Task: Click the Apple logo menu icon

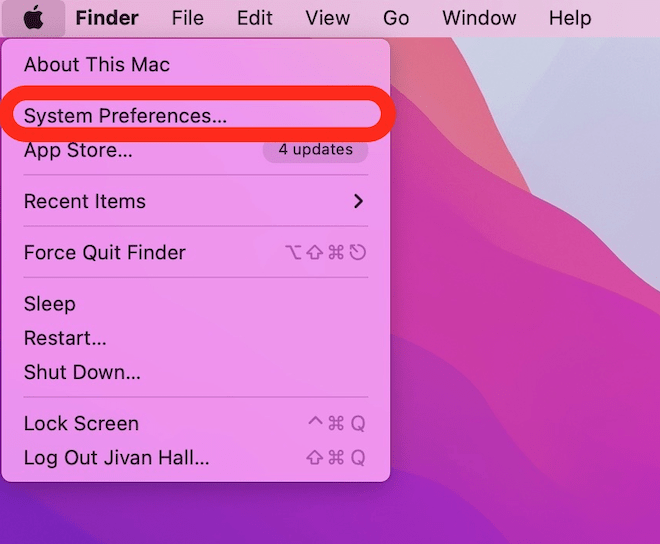Action: point(34,18)
